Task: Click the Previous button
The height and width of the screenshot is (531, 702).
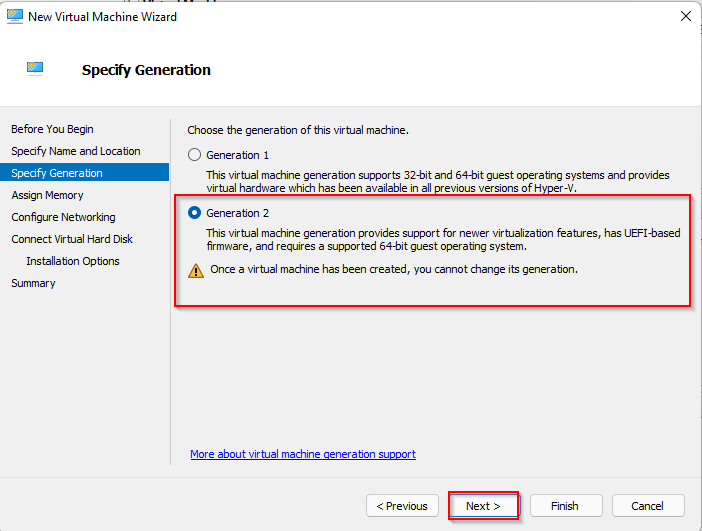Action: [402, 506]
